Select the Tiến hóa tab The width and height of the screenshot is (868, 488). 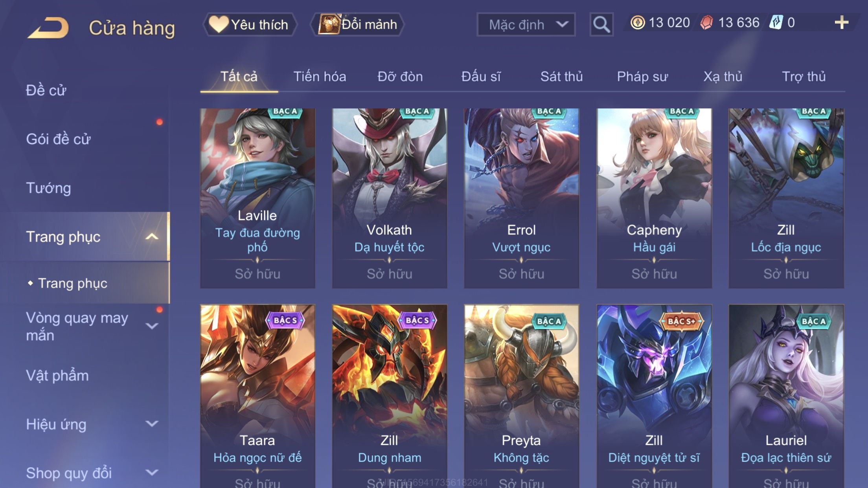(x=320, y=76)
